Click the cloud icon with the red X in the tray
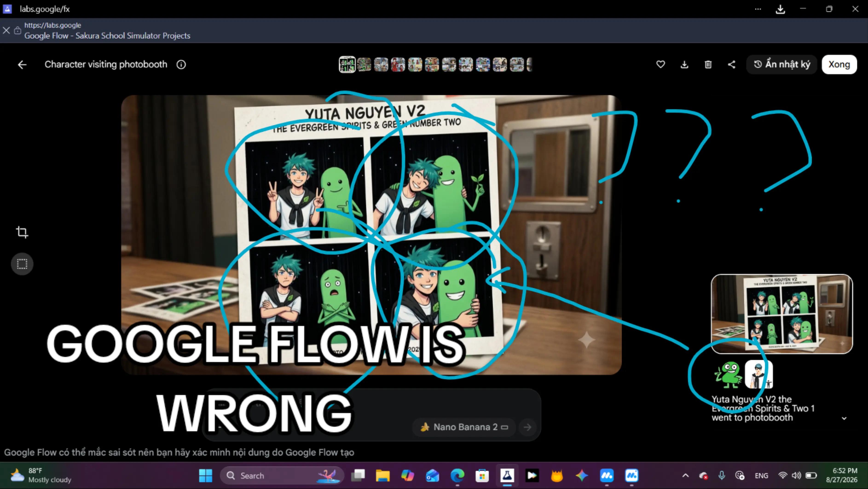 pos(703,475)
